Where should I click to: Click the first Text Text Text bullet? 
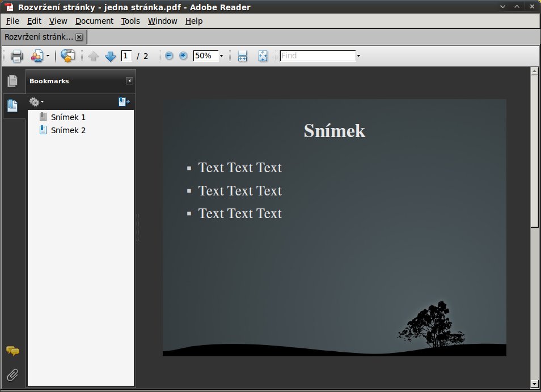point(240,168)
